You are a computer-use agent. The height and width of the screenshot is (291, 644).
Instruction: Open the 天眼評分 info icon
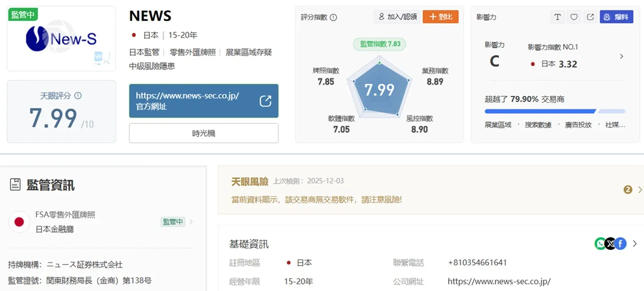(x=78, y=96)
